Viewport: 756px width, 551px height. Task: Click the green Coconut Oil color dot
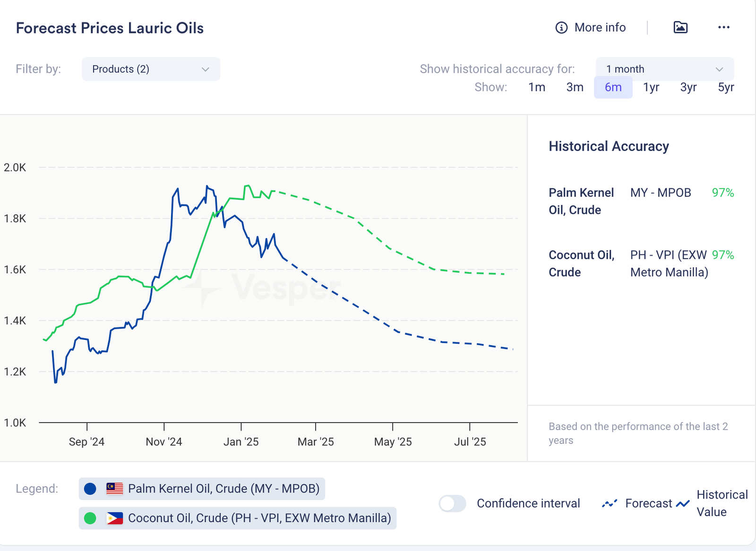click(x=90, y=518)
